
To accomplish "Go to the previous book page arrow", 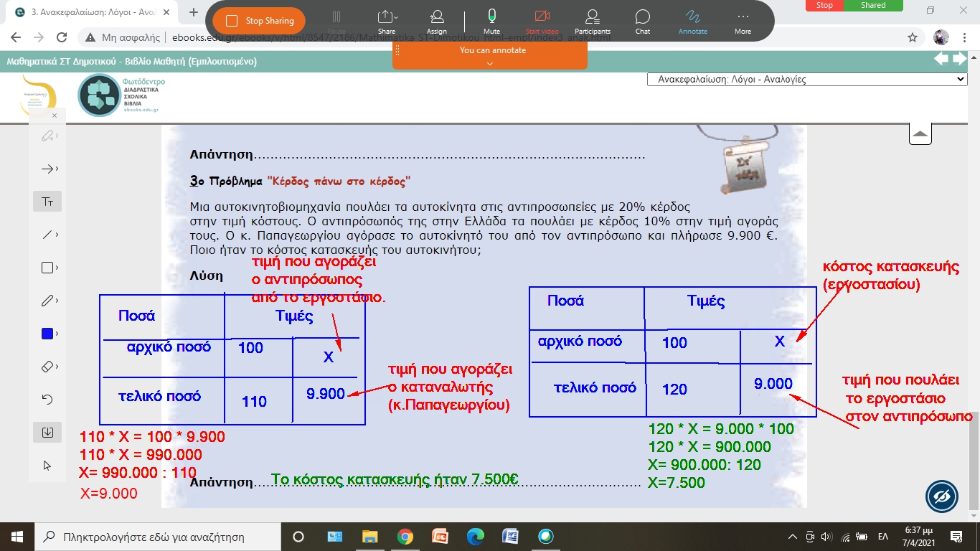I will pos(941,60).
